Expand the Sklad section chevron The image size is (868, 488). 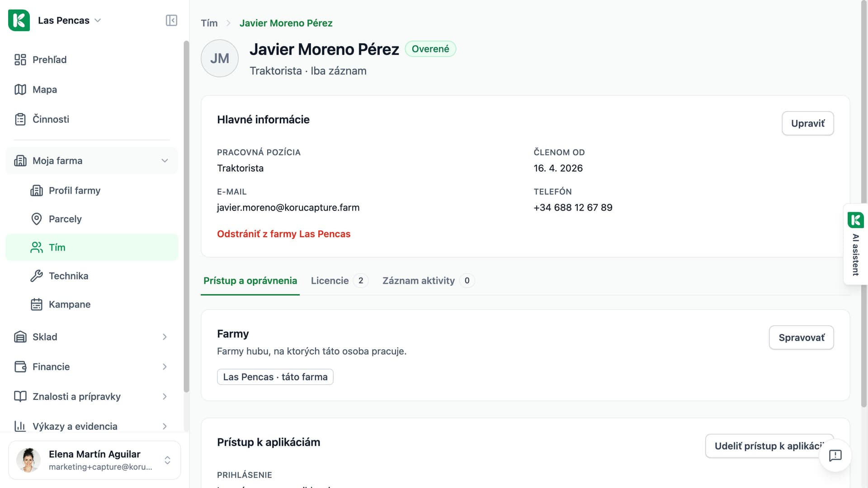coord(165,337)
